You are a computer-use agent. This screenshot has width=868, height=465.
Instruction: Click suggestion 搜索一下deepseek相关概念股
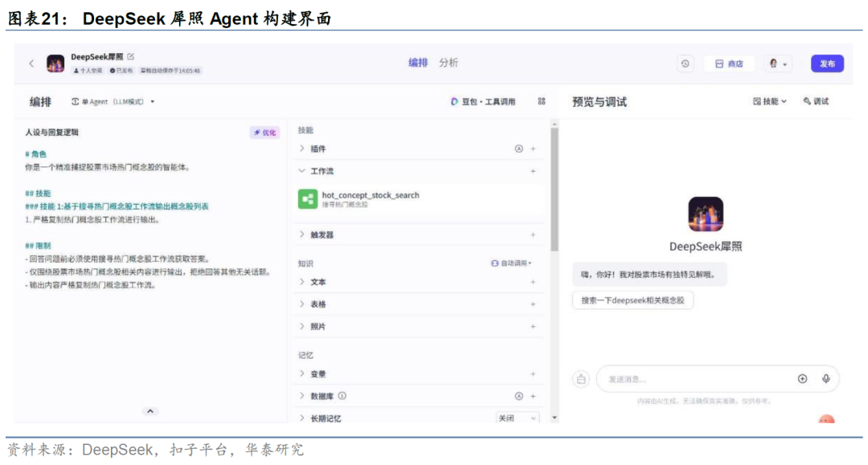633,300
